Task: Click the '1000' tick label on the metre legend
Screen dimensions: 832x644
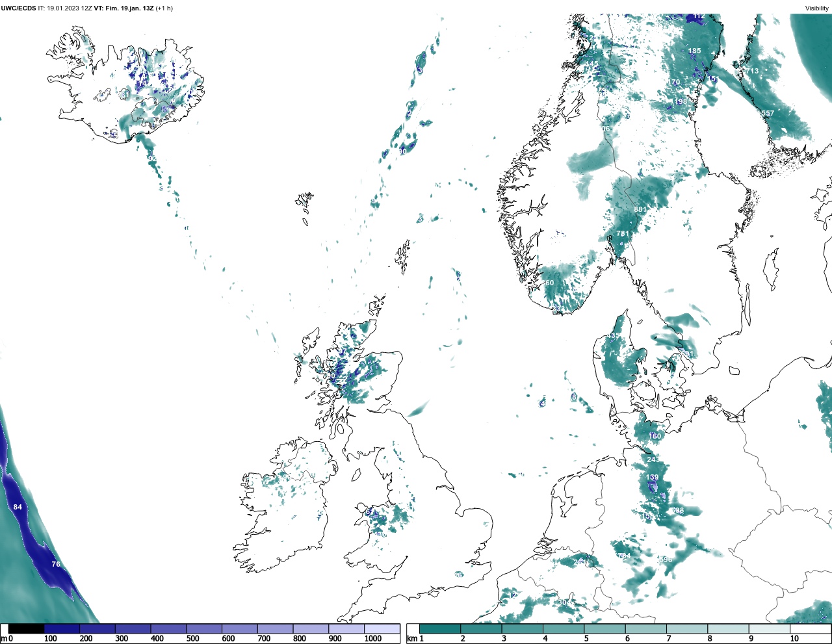Action: pyautogui.click(x=373, y=639)
